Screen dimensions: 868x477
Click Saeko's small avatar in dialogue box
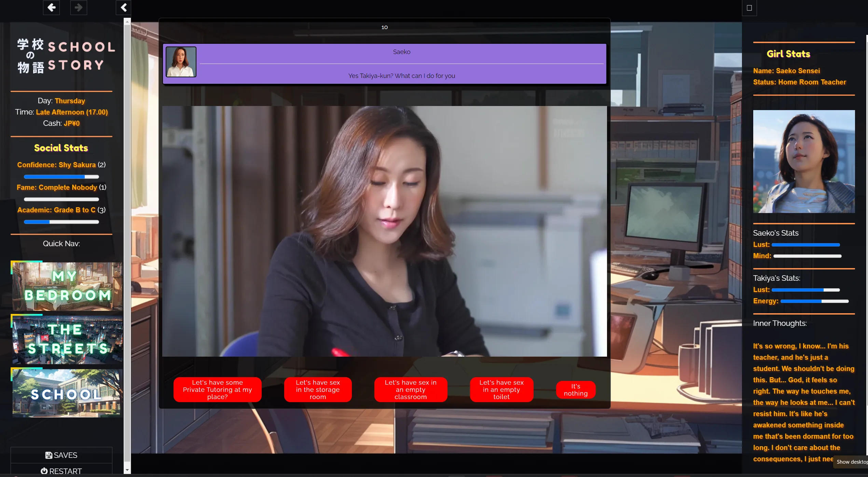click(181, 62)
